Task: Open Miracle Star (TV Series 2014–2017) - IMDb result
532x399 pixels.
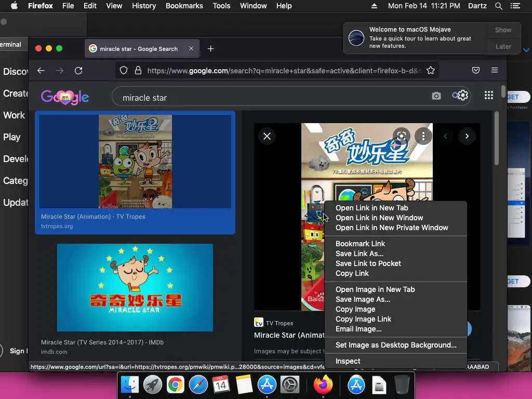Action: [x=102, y=342]
